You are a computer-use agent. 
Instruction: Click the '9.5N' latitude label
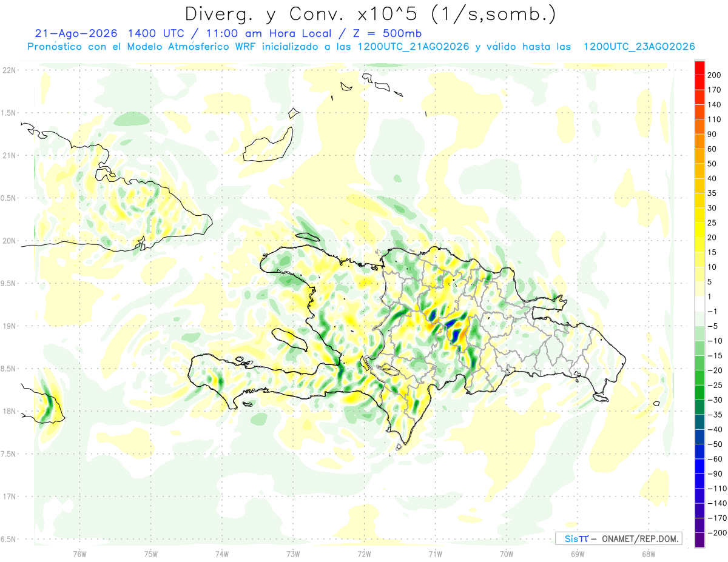click(x=8, y=283)
